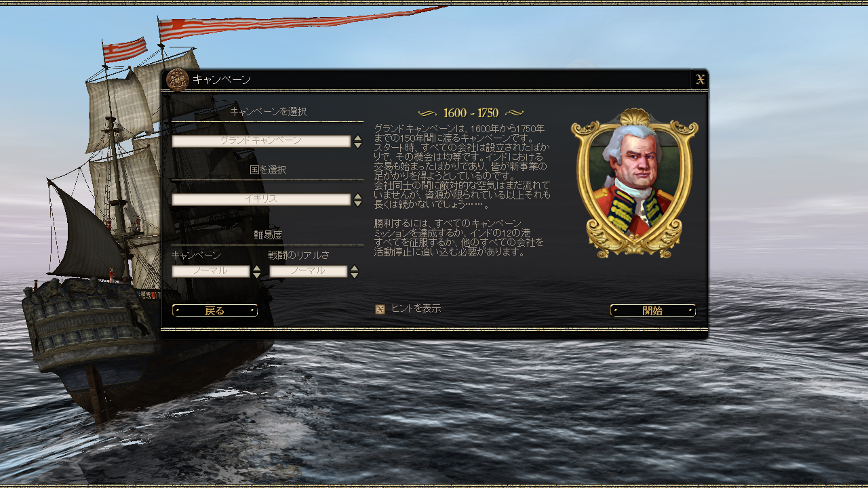Image resolution: width=868 pixels, height=488 pixels.
Task: Open the キャンペーン difficulty ノーマル field
Action: 211,271
